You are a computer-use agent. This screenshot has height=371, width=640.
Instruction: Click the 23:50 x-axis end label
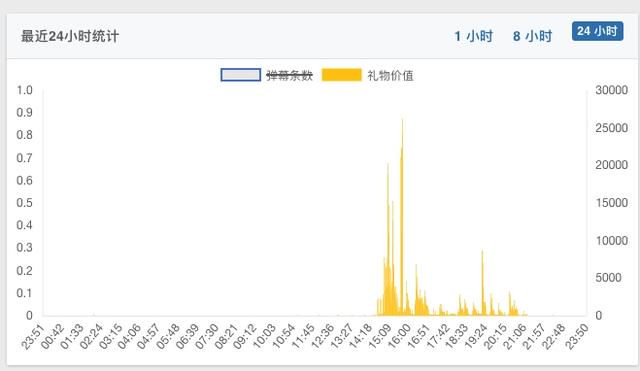pyautogui.click(x=577, y=336)
